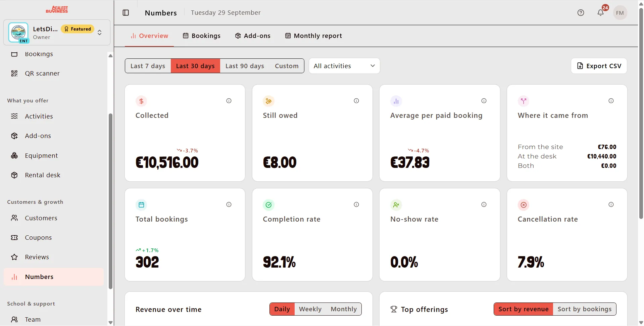
Task: Switch to the Add-ons tab
Action: coord(253,36)
